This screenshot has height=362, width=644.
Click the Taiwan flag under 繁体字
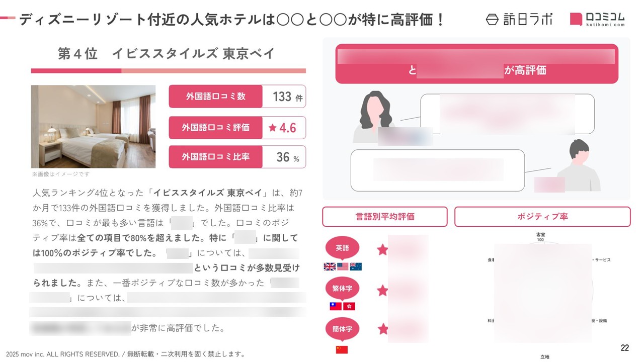336,306
